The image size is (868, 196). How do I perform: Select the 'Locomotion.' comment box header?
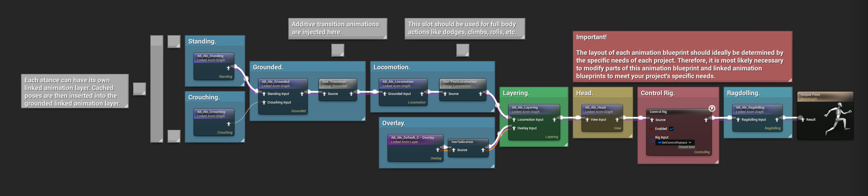pyautogui.click(x=432, y=67)
